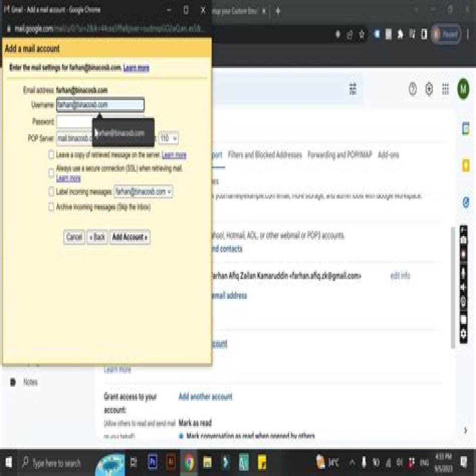Screen dimensions: 476x476
Task: Open settings gear on recorder toolbar
Action: (x=463, y=334)
